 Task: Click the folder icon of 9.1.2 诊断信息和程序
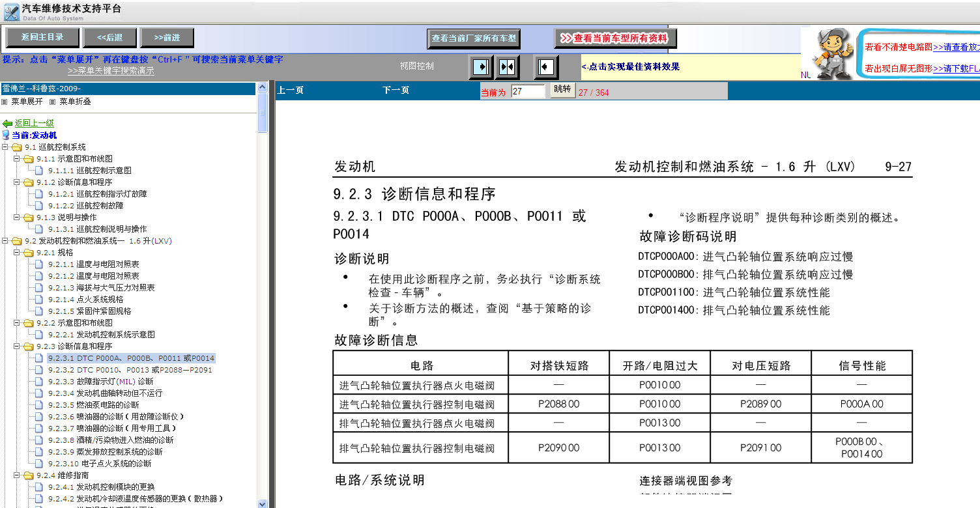pyautogui.click(x=29, y=182)
